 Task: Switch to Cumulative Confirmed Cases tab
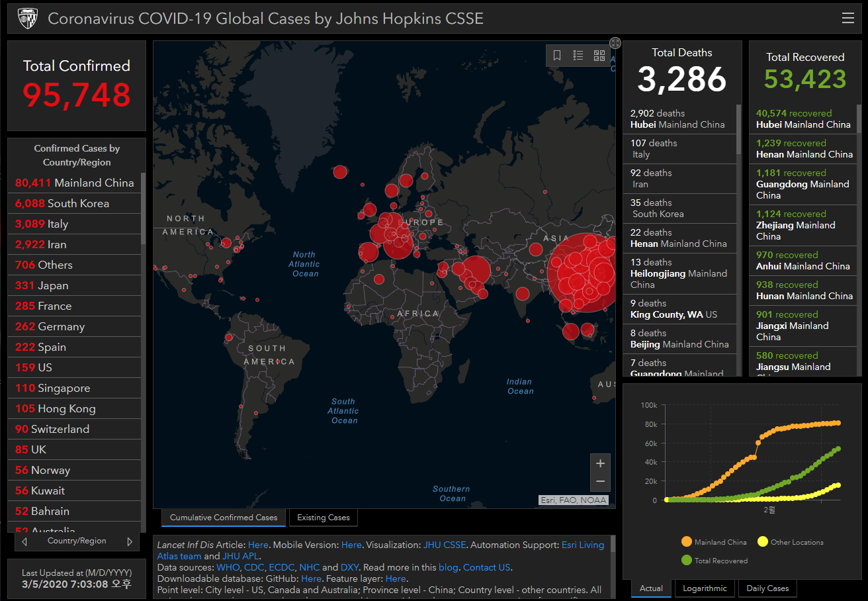224,518
